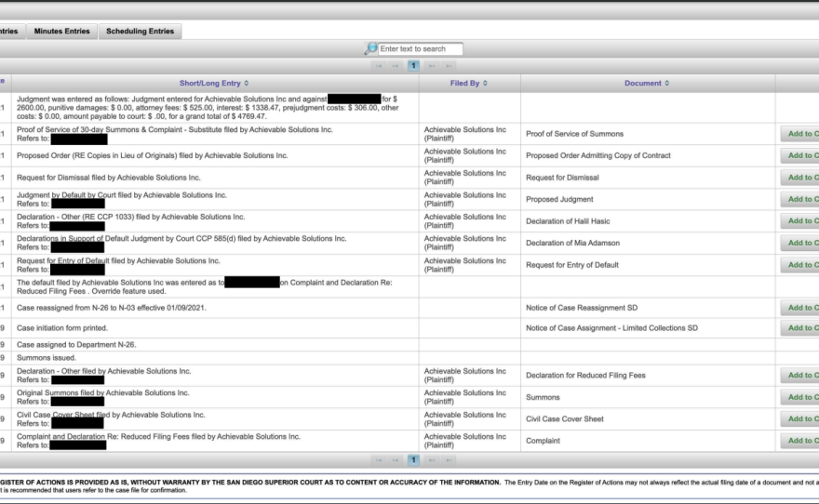The image size is (819, 504).
Task: Add Civil Case Cover Sheet to cart
Action: point(799,418)
